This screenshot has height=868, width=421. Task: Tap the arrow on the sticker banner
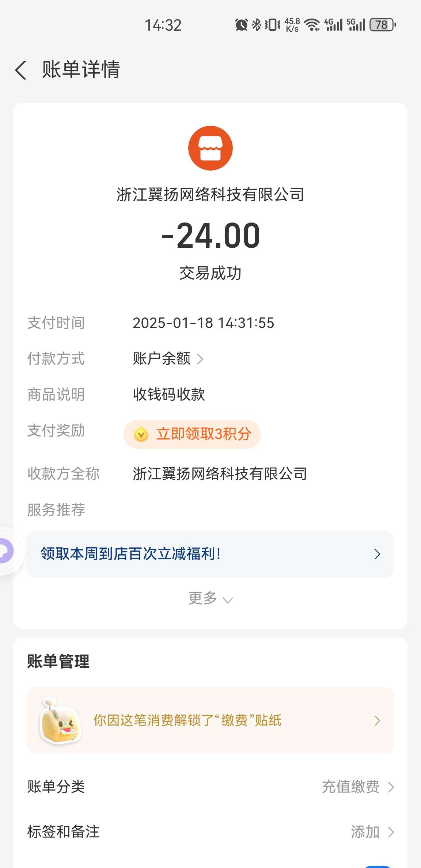[x=378, y=721]
